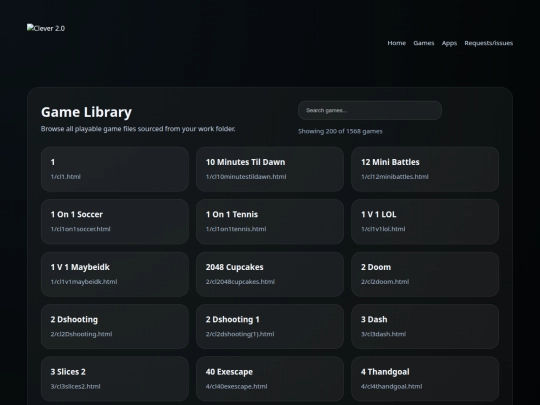Click the 'Browse all playable game files' subtitle
This screenshot has width=540, height=405.
click(138, 129)
